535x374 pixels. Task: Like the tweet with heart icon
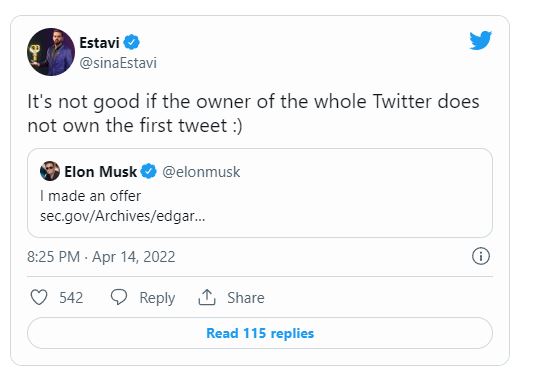[39, 297]
